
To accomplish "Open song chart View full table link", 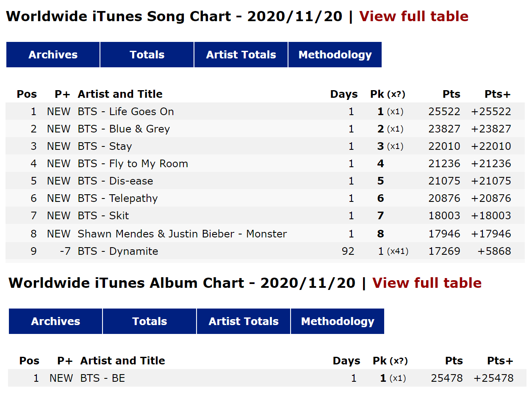I will (x=413, y=17).
